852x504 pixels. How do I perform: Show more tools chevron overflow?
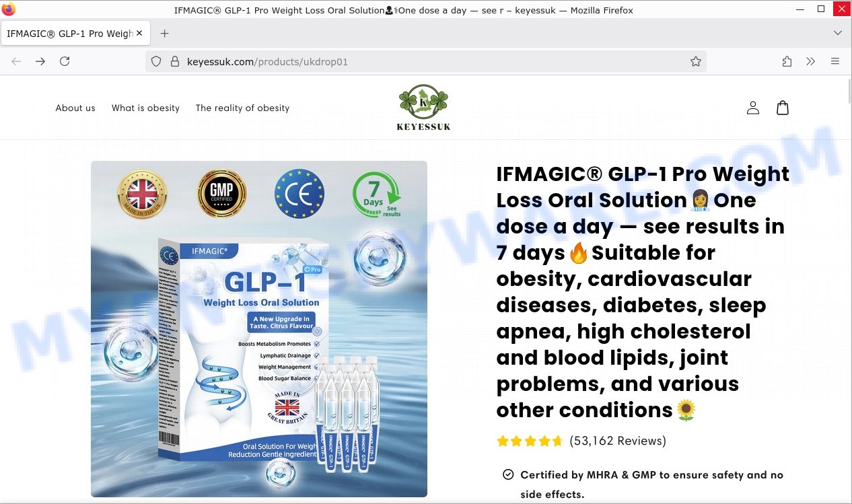(x=811, y=61)
